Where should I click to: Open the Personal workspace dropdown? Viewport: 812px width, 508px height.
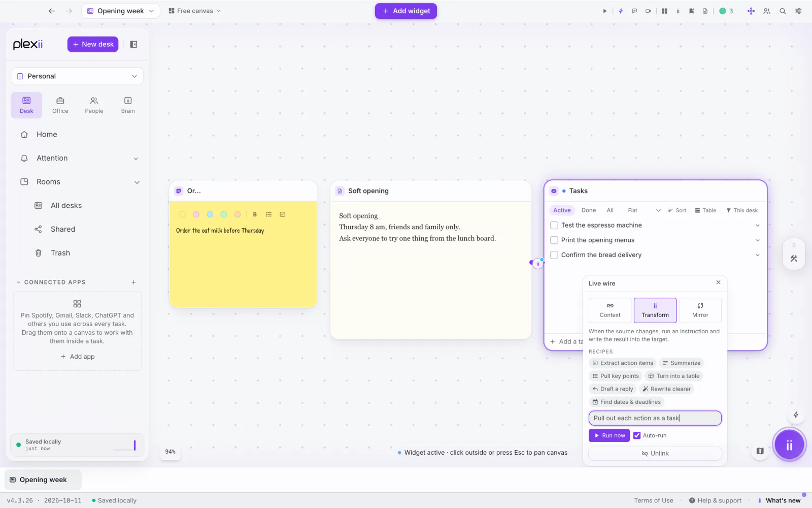point(77,76)
